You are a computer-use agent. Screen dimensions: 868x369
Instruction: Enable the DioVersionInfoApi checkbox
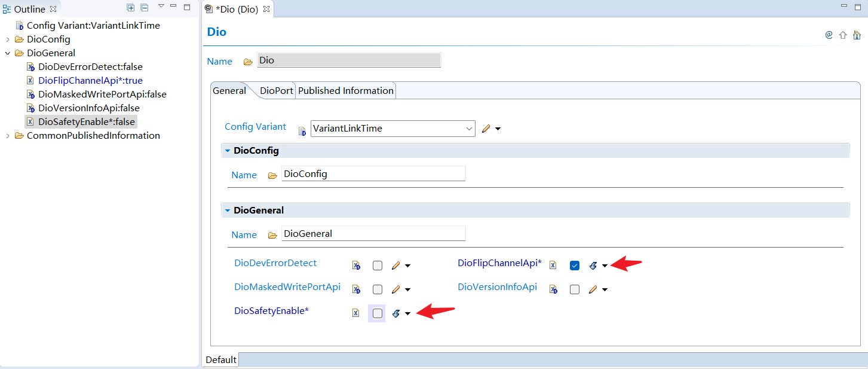[x=575, y=289]
